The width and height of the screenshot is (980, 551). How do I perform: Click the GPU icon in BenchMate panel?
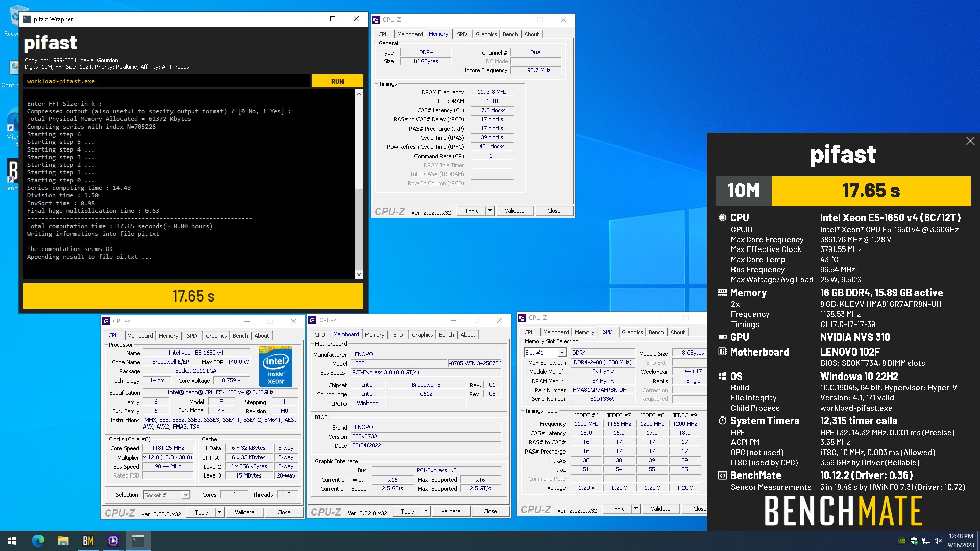tap(722, 337)
